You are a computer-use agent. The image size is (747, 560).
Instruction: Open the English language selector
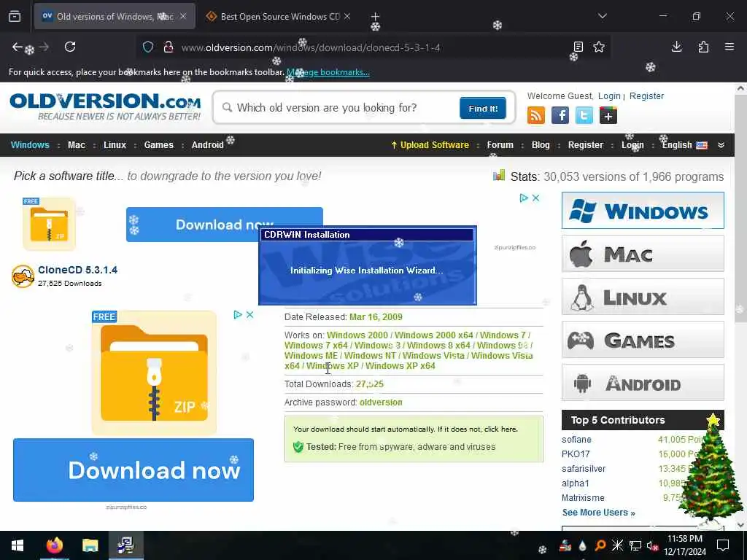[684, 145]
